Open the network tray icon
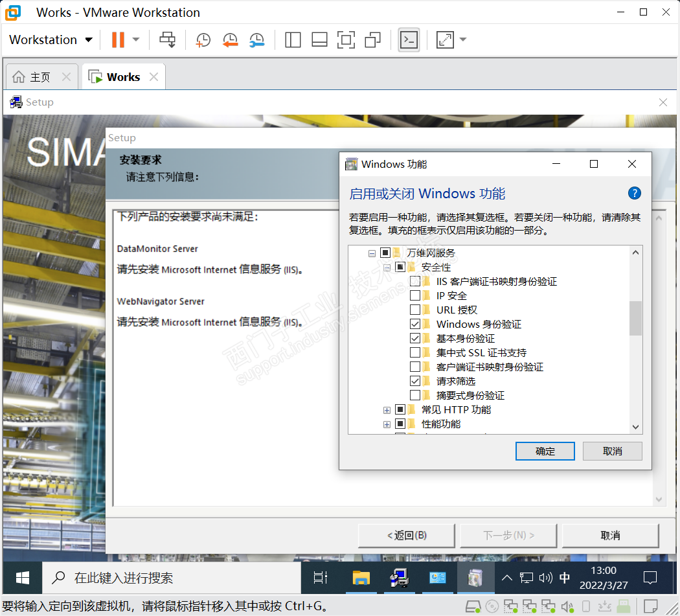Image resolution: width=680 pixels, height=616 pixels. [527, 578]
